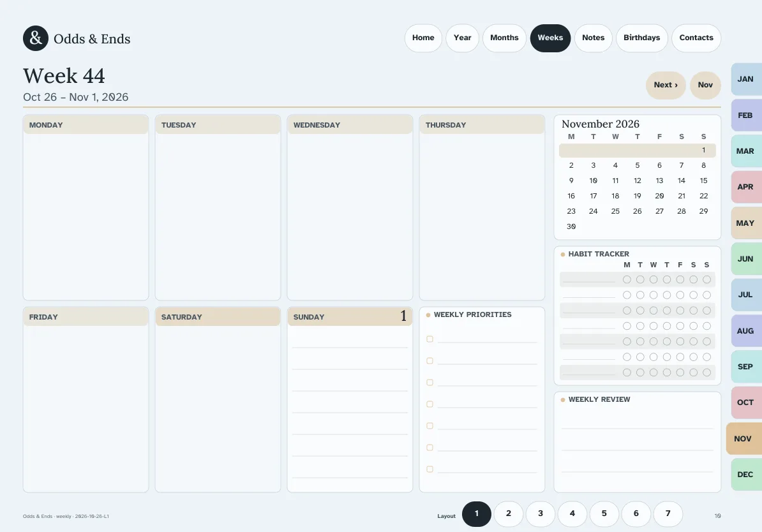This screenshot has width=762, height=532.
Task: Go to the Next week
Action: point(666,85)
